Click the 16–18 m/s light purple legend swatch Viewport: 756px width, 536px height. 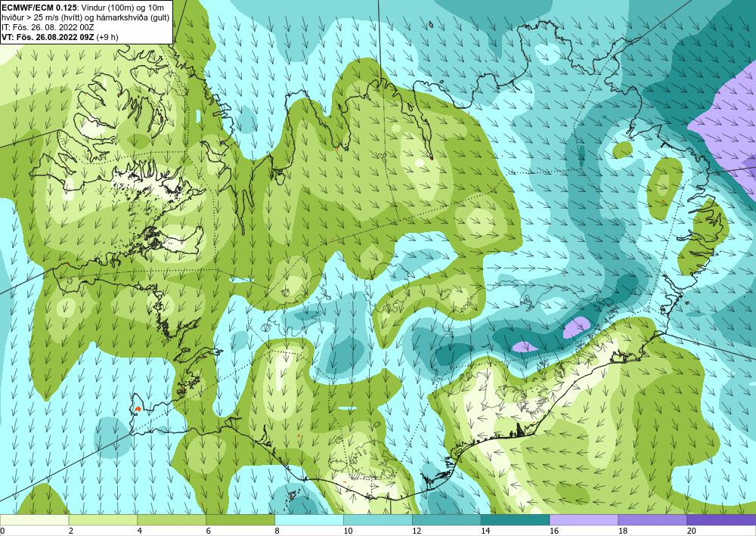(x=584, y=520)
